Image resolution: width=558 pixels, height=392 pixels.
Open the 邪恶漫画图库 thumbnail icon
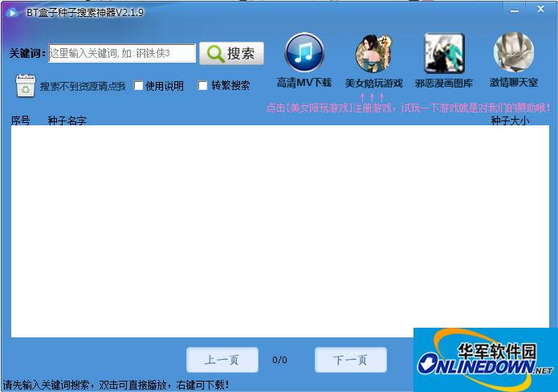(444, 53)
